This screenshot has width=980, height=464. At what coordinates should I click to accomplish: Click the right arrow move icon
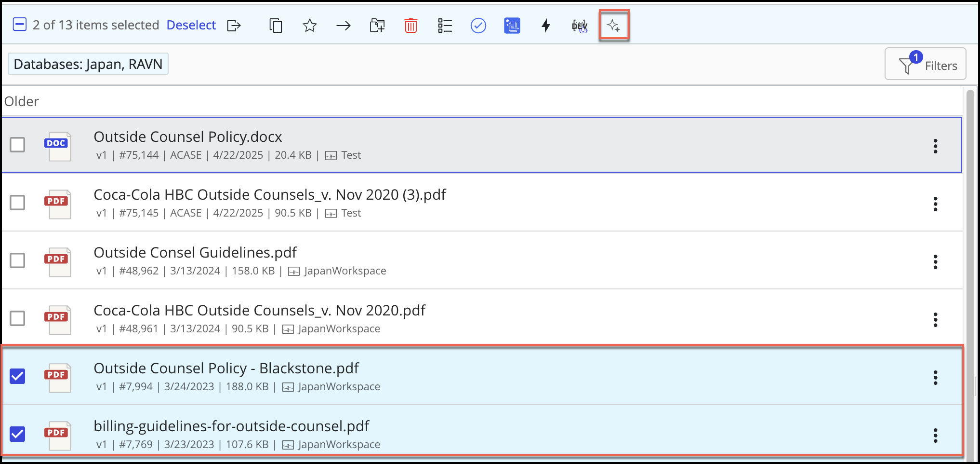(x=343, y=26)
